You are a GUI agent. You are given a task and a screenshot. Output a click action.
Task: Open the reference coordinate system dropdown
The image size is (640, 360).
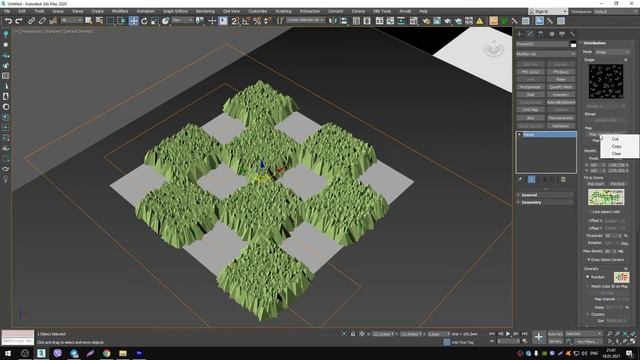(182, 20)
